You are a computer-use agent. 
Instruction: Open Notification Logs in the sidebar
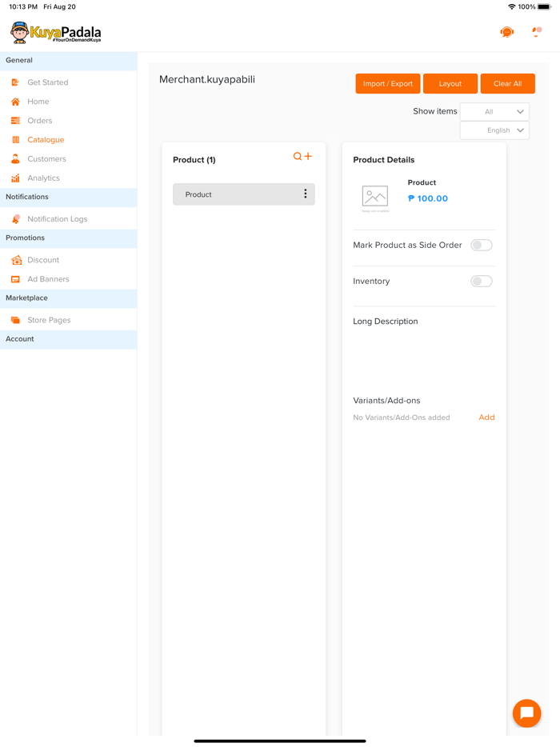click(x=57, y=218)
